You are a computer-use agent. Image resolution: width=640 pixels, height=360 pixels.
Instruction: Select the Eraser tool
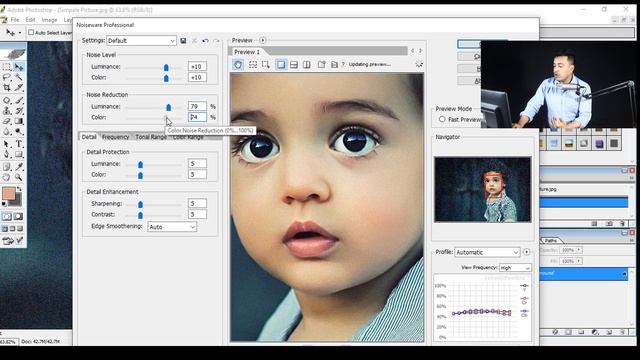click(x=7, y=121)
